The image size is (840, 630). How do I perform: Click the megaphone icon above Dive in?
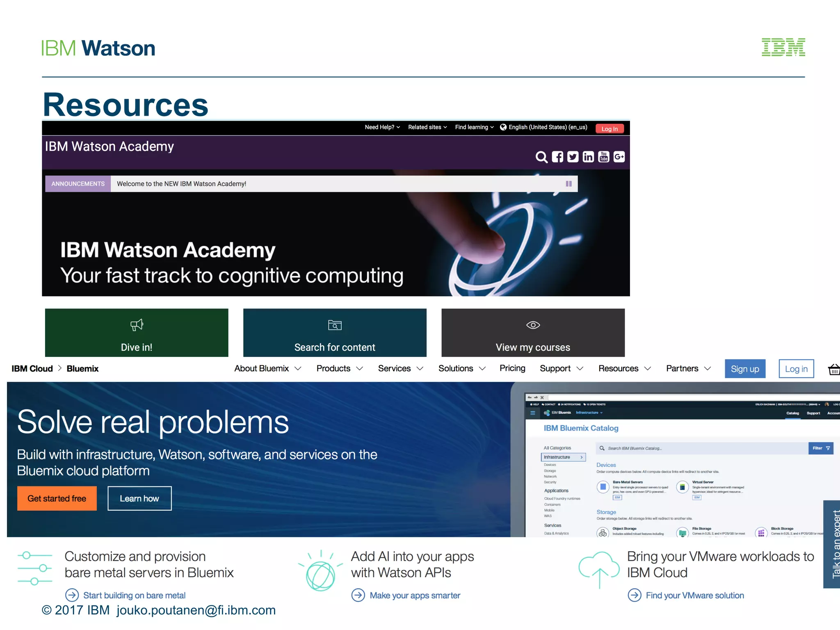pos(137,325)
